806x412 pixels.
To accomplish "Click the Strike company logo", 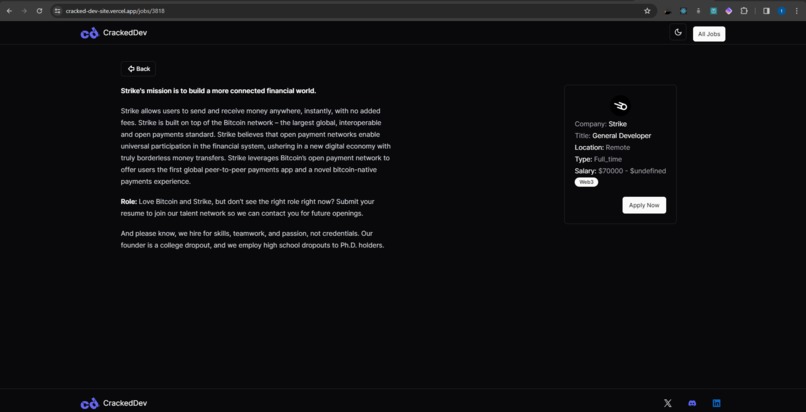I will point(620,105).
